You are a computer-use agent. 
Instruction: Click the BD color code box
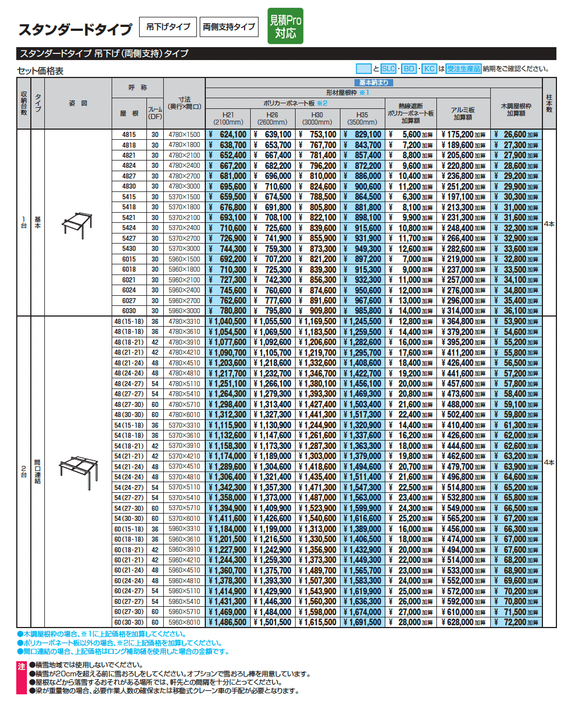(409, 68)
